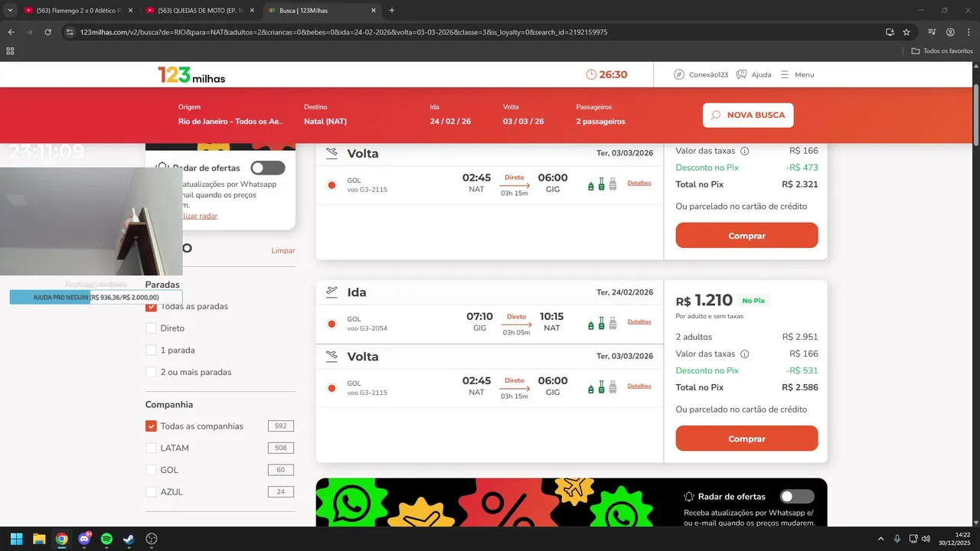Open File Explorer from taskbar

[39, 539]
